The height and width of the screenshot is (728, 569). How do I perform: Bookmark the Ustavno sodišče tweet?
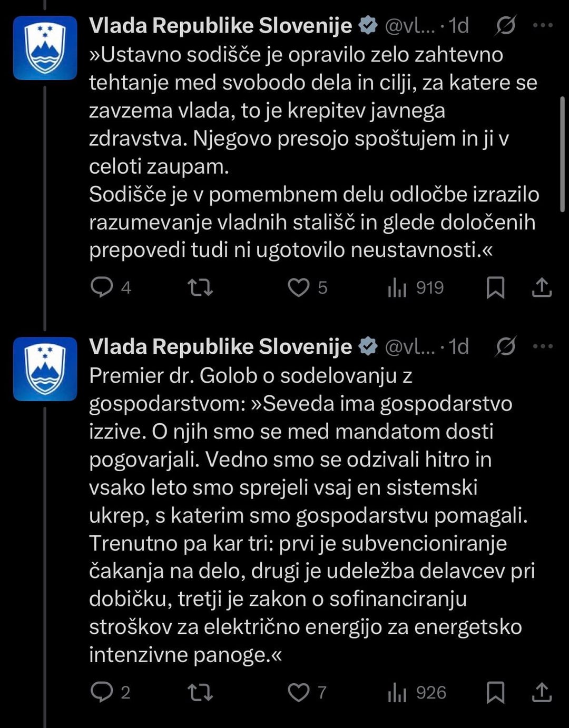point(495,287)
